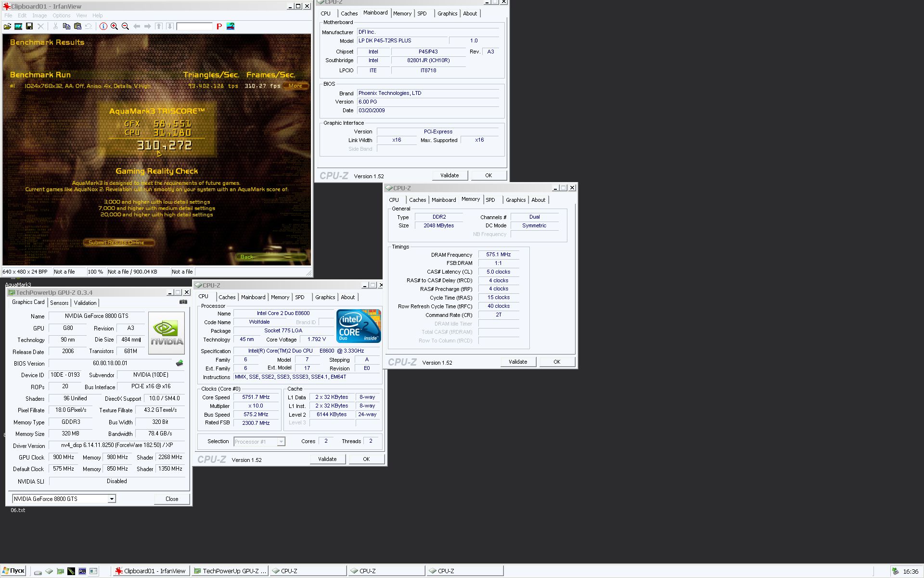The image size is (924, 578).
Task: Click the Core Speed value 5751.7 MHz
Action: [256, 397]
